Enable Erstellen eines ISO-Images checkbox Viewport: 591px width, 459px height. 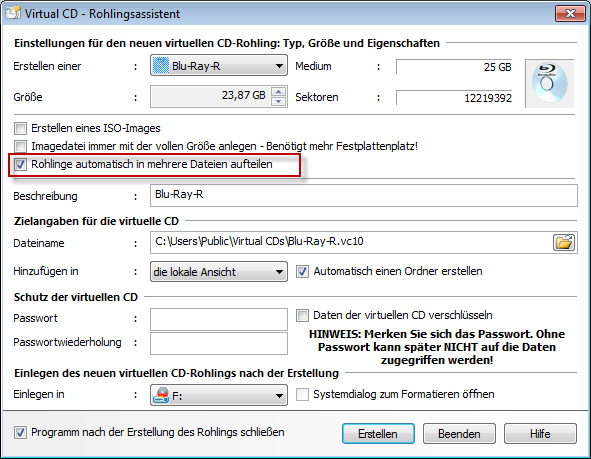click(20, 128)
